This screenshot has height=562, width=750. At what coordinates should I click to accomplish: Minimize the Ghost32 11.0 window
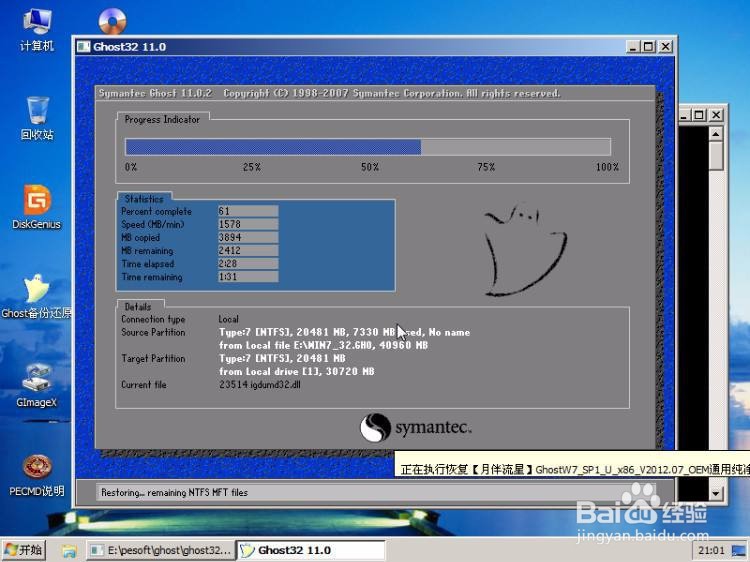[633, 46]
